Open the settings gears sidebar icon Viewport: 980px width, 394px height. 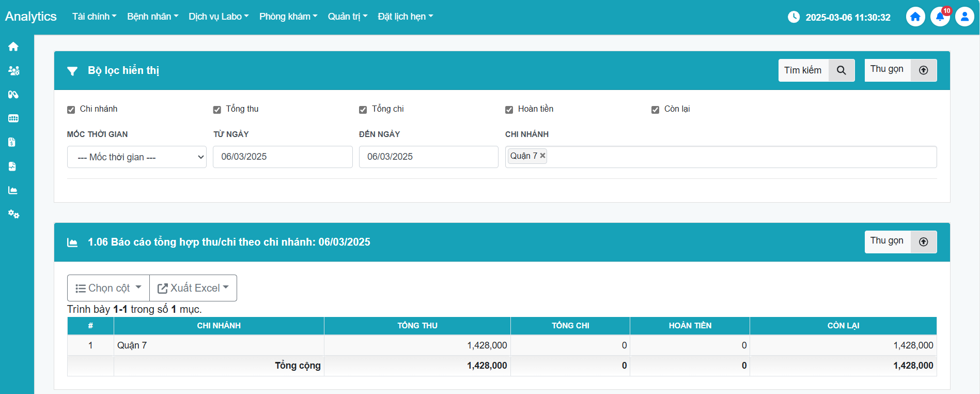point(13,214)
